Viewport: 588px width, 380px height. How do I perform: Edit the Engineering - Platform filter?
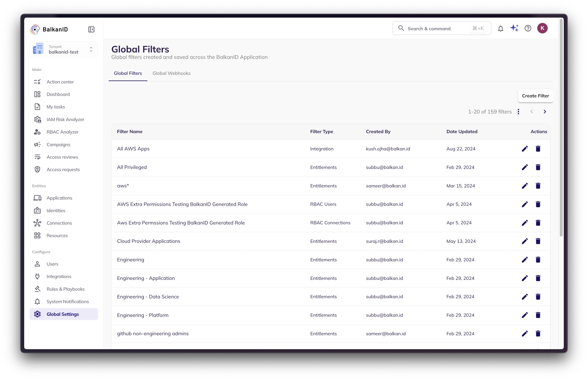pyautogui.click(x=525, y=315)
